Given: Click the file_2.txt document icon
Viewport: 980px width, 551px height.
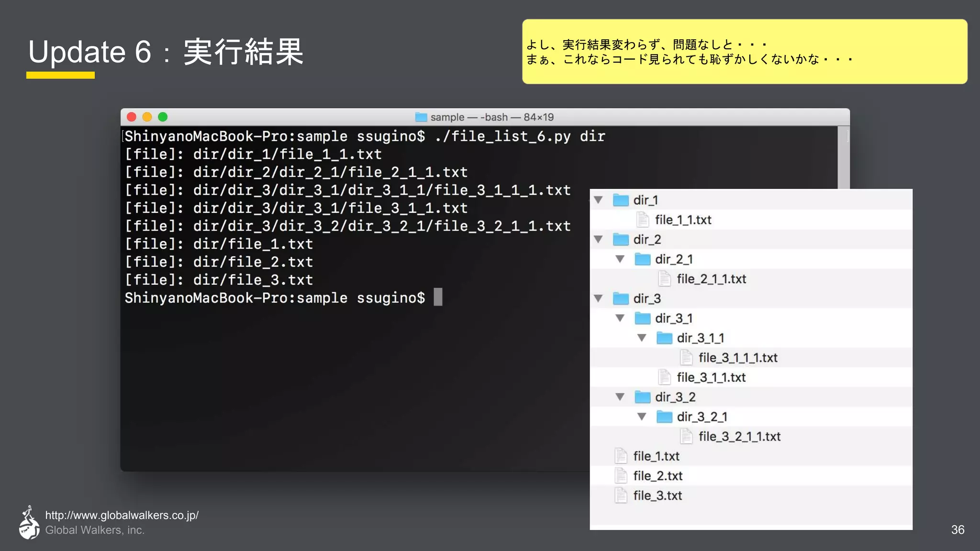Looking at the screenshot, I should [x=621, y=476].
